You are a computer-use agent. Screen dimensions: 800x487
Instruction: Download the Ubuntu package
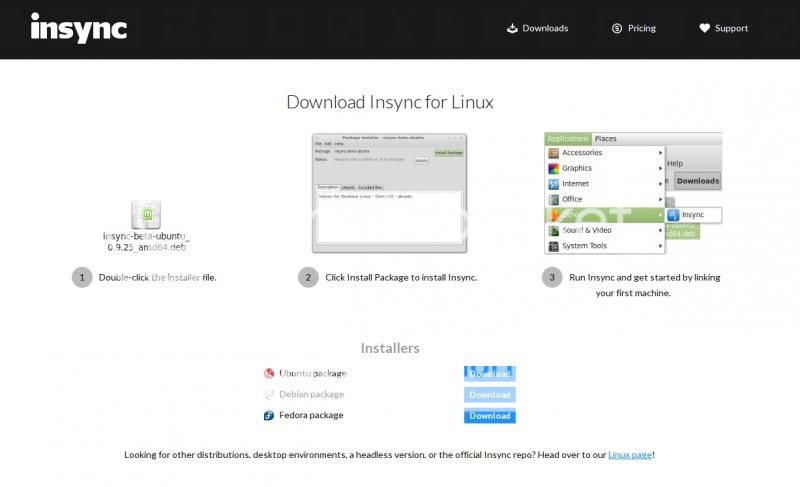pyautogui.click(x=490, y=374)
